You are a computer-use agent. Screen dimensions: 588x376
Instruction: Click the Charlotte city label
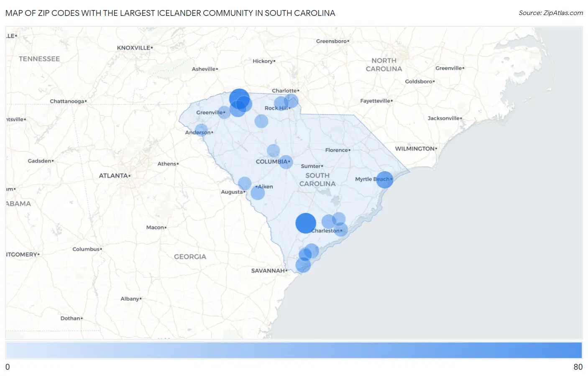(284, 91)
